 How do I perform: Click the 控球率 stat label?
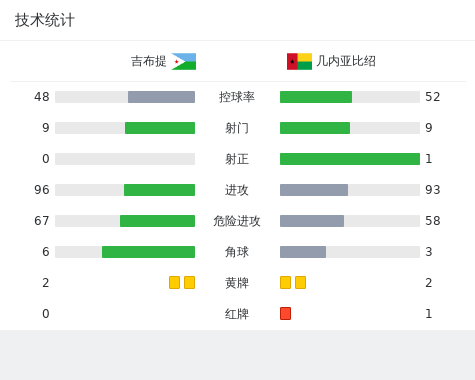(237, 97)
